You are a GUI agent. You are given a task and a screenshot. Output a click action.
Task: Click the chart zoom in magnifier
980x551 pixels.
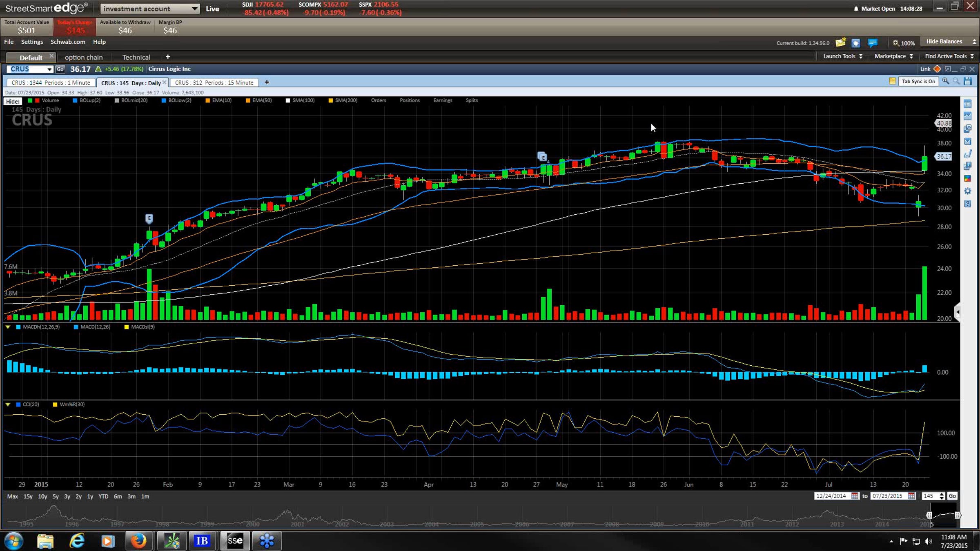pyautogui.click(x=945, y=81)
